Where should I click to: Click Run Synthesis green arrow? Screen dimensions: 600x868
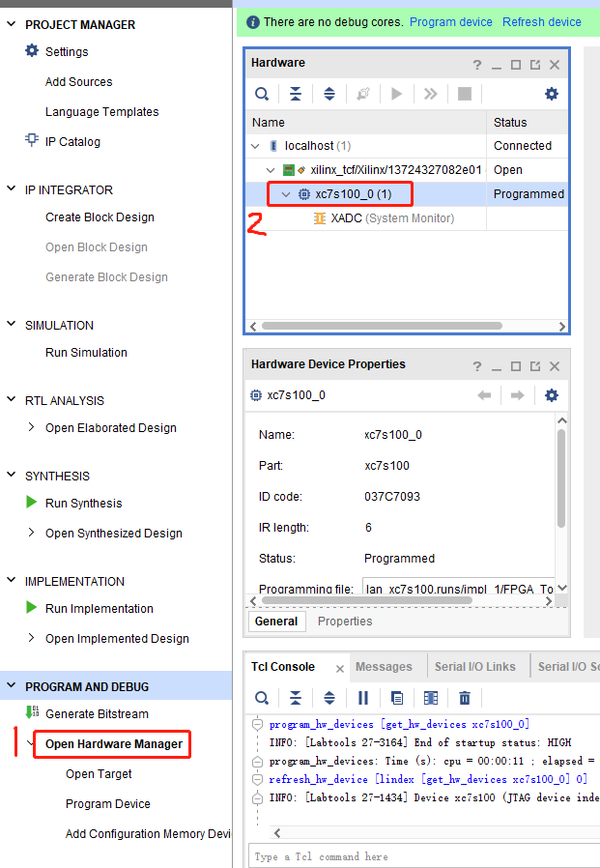tap(32, 502)
